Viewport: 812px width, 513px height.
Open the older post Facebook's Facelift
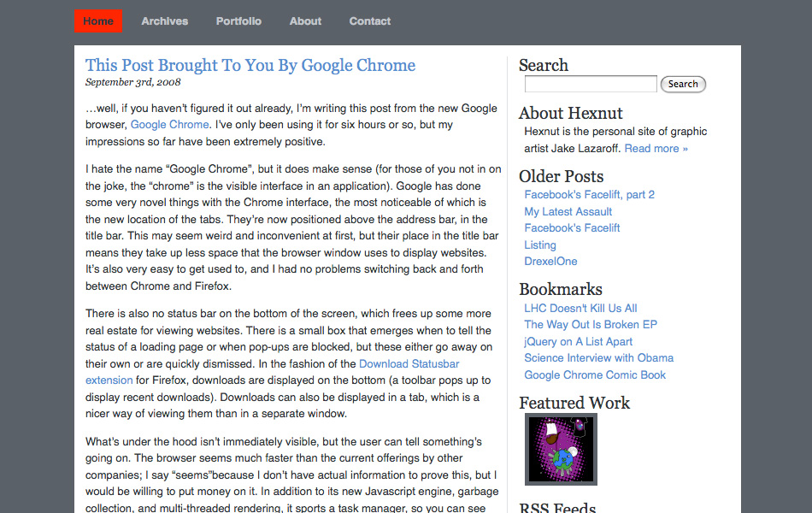coord(572,228)
